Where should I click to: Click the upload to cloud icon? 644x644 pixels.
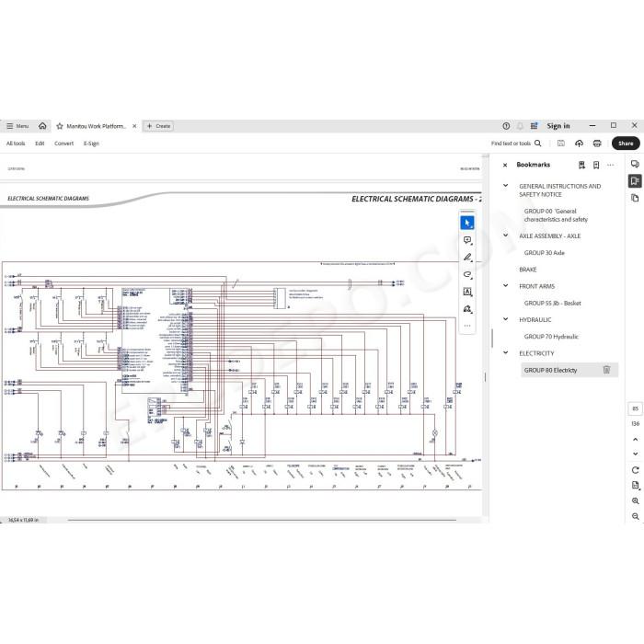coord(579,144)
